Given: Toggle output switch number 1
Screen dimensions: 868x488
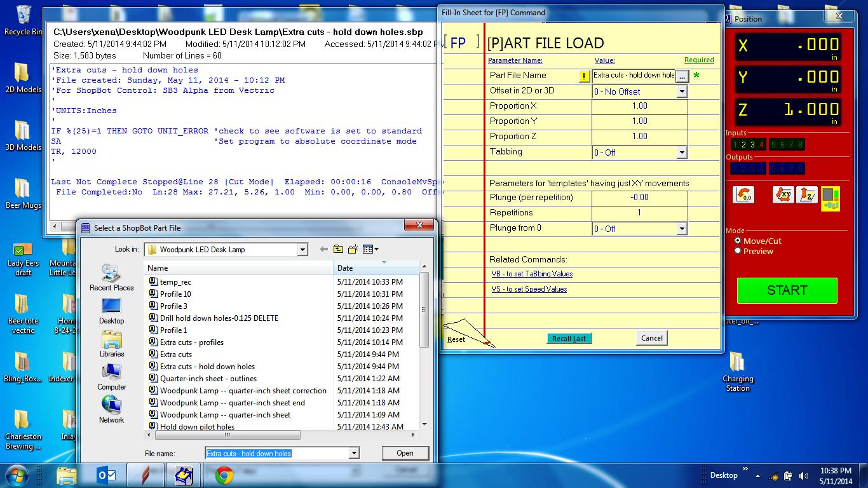Looking at the screenshot, I should point(735,168).
